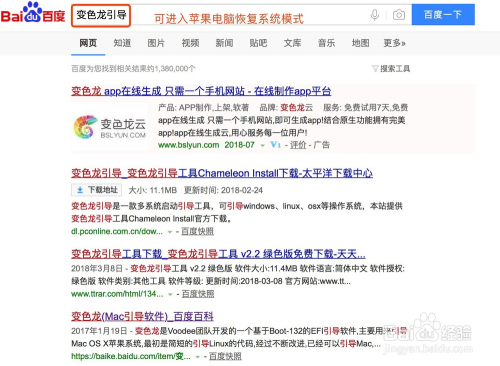
Task: Expand the dropdown arrow after www.ttrar.com
Action: coord(170,294)
